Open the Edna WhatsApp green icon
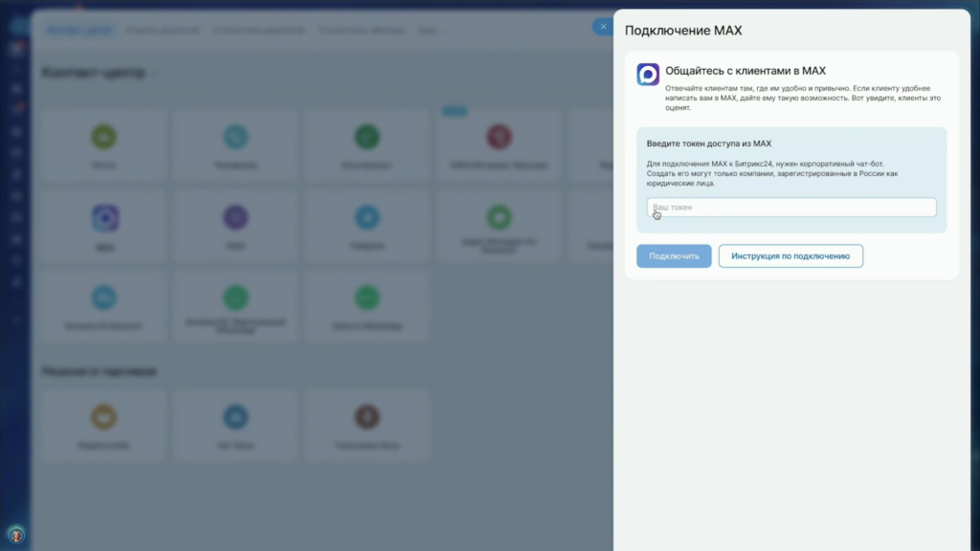This screenshot has width=980, height=551. (367, 298)
